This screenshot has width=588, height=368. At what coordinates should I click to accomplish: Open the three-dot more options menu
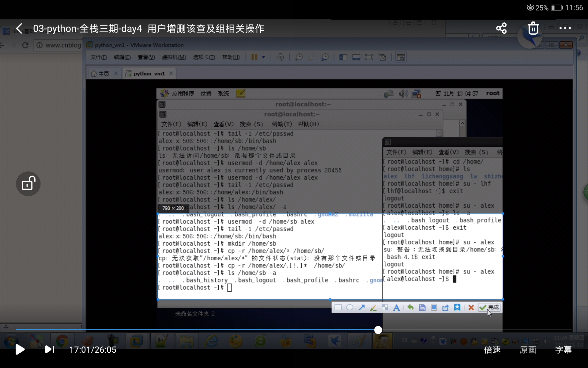coord(565,28)
